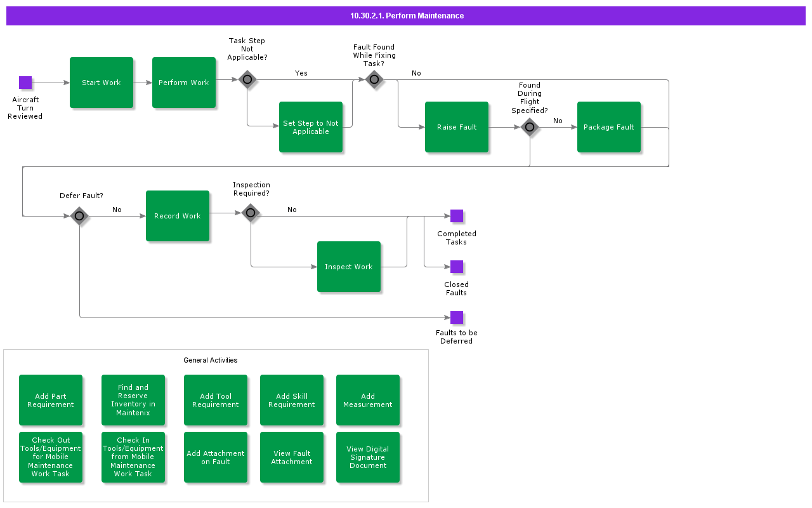Open the Record Work activity
The width and height of the screenshot is (812, 508).
178,216
